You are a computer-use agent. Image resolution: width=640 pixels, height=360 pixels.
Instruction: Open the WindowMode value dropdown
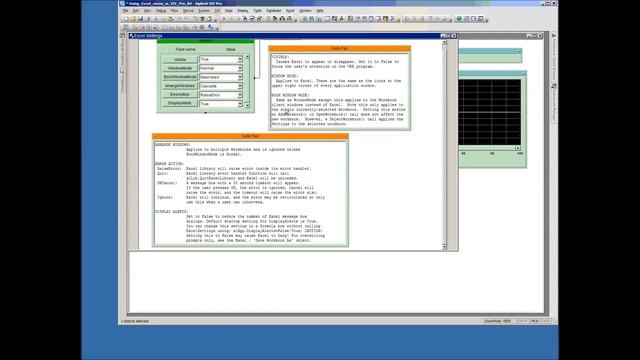pyautogui.click(x=240, y=68)
